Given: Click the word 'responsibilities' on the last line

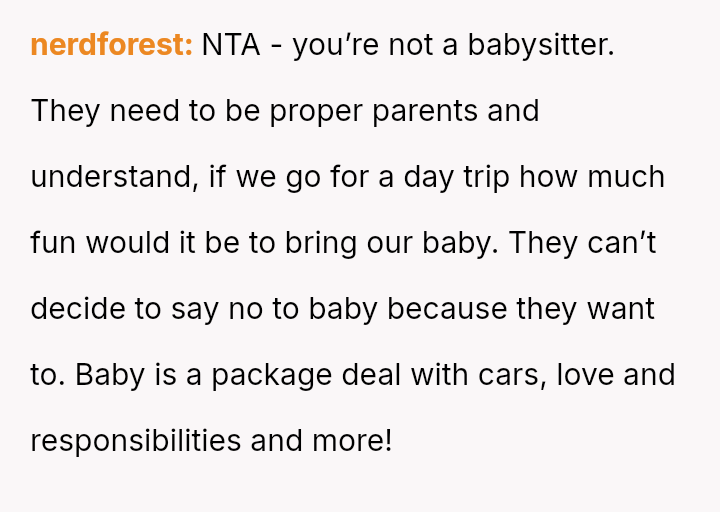Looking at the screenshot, I should coord(136,441).
